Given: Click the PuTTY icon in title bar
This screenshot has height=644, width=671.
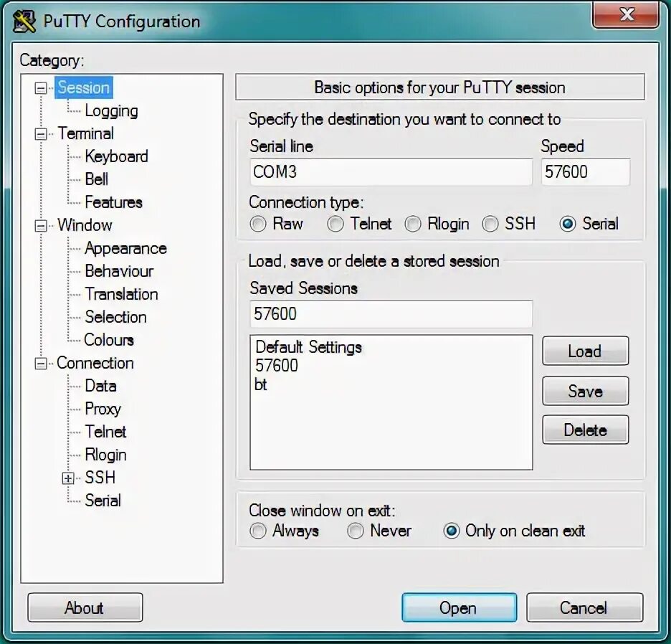Looking at the screenshot, I should click(24, 22).
